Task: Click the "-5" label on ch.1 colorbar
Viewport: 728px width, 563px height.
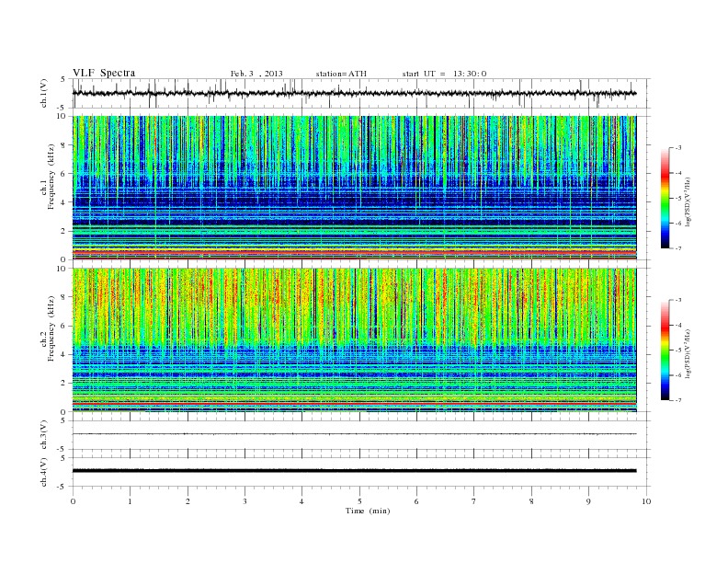Action: [677, 198]
